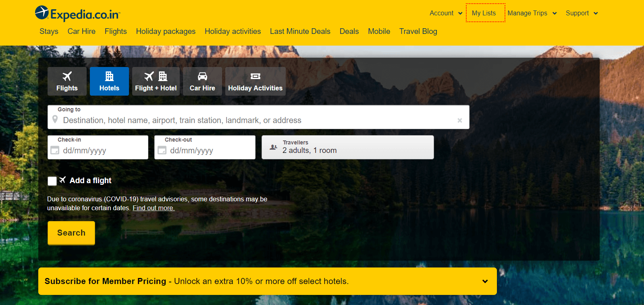Expand the Support dropdown menu
This screenshot has width=644, height=305.
coord(582,13)
